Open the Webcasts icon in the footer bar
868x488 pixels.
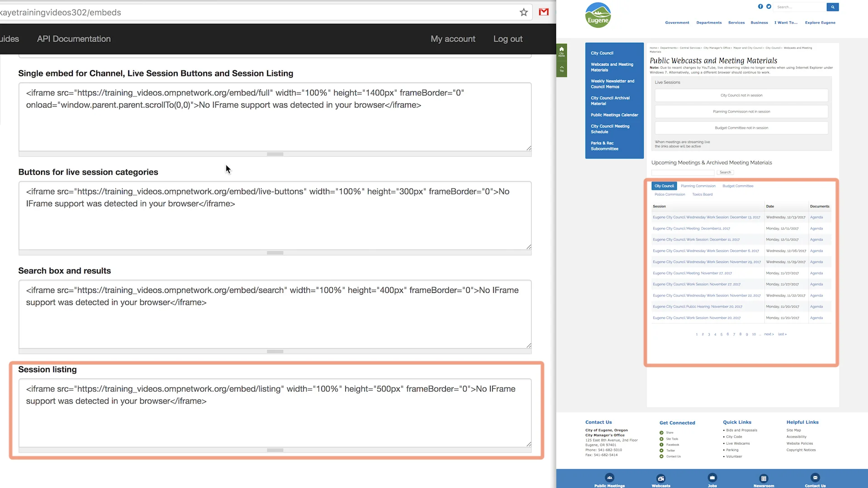pyautogui.click(x=661, y=479)
